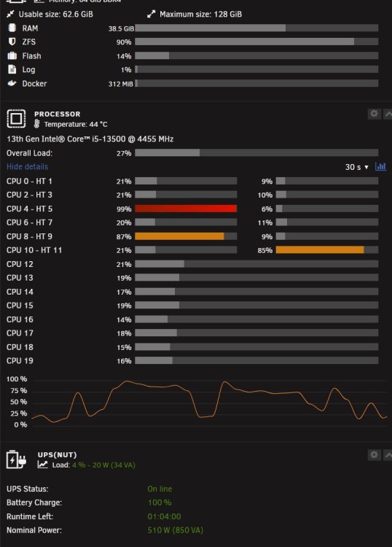
Task: Click the 99% value for CPU 4
Action: (x=124, y=209)
